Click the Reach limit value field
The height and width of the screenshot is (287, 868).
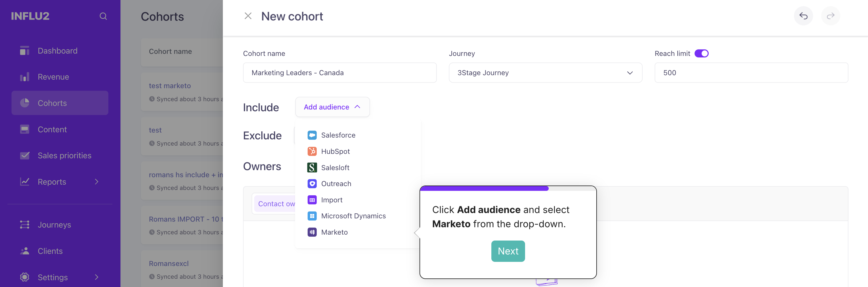click(751, 72)
